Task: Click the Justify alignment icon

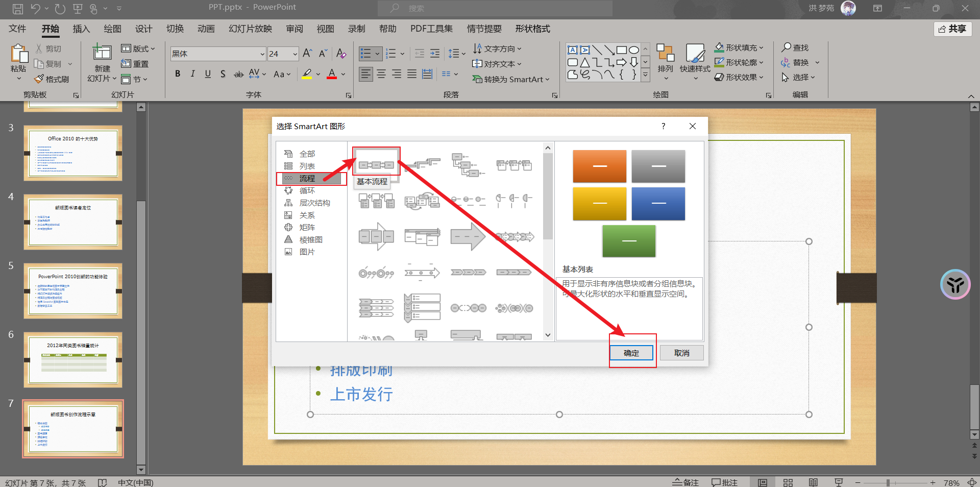Action: tap(412, 74)
